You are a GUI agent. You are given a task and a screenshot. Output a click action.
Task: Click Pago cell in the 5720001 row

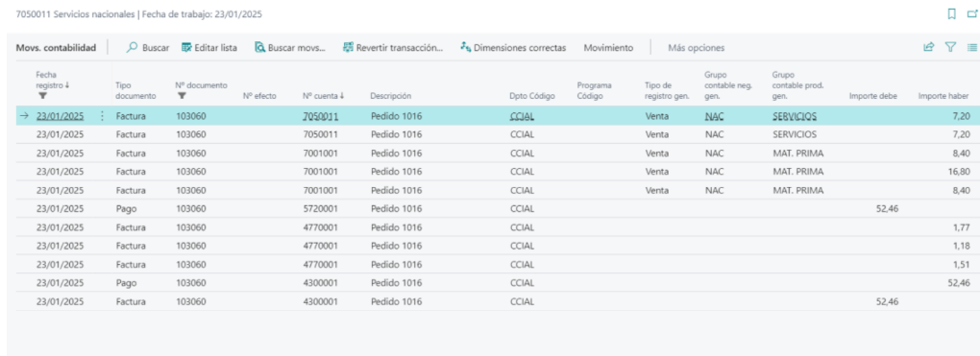click(126, 208)
